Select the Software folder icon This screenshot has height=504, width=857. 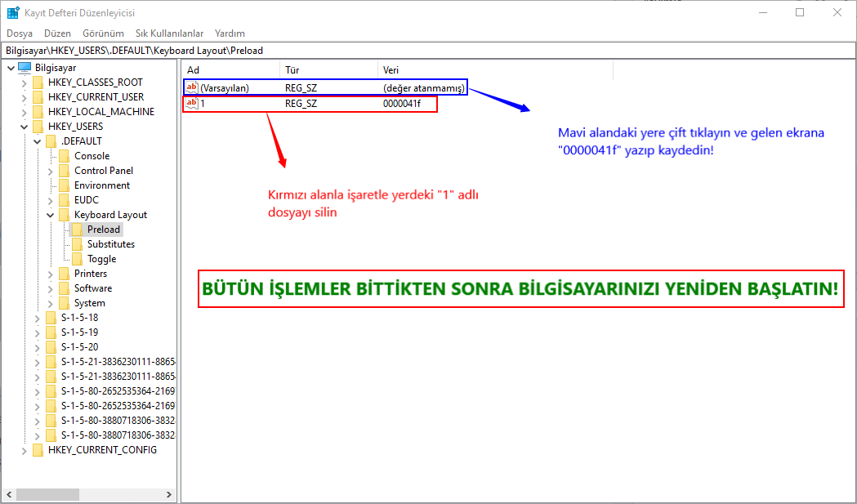click(64, 288)
